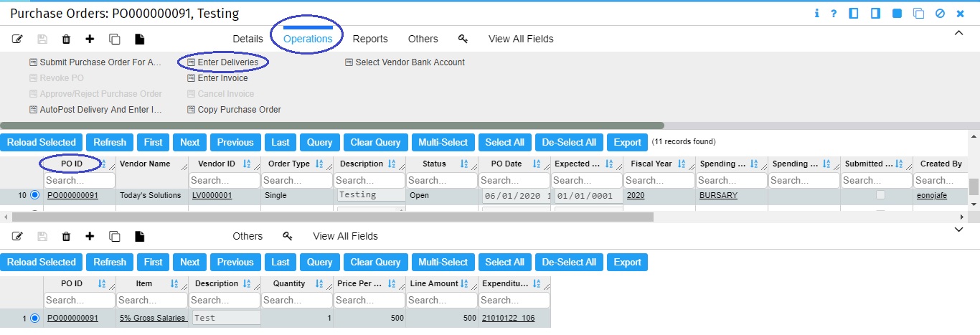The height and width of the screenshot is (335, 980).
Task: Delete the purchase order using the top trash icon
Action: click(66, 39)
